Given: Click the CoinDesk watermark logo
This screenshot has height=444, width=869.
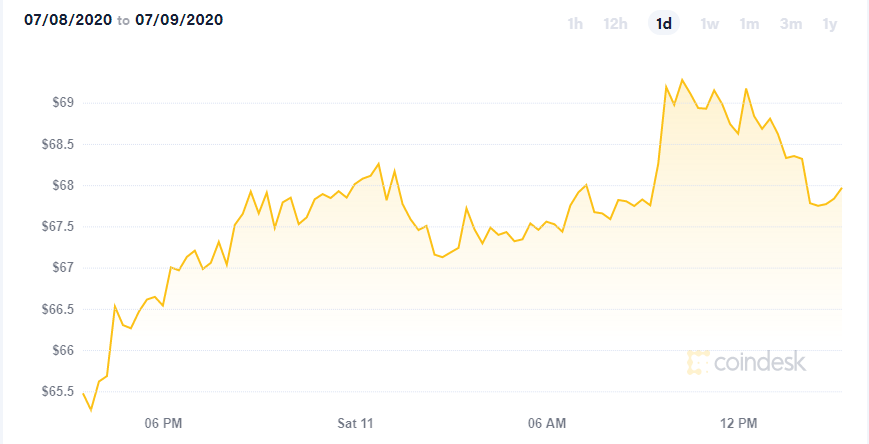Looking at the screenshot, I should (x=747, y=362).
